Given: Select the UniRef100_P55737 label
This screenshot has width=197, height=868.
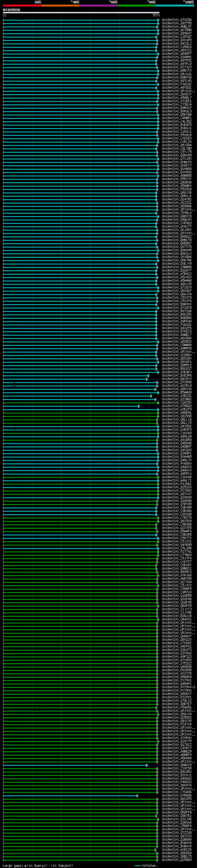Looking at the screenshot, I should click(x=176, y=179).
